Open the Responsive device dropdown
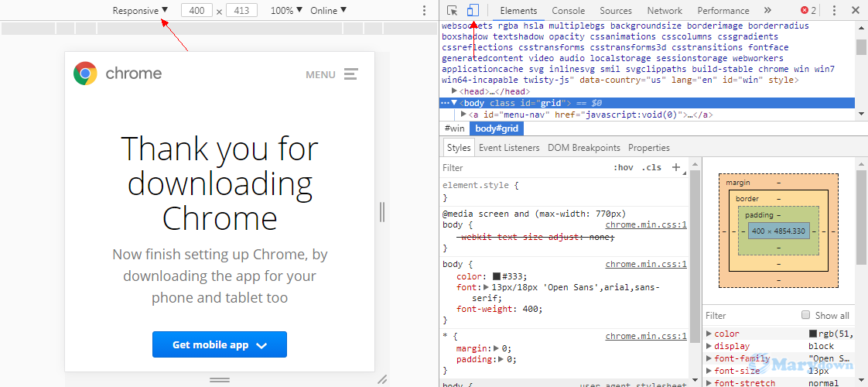Image resolution: width=868 pixels, height=387 pixels. (140, 11)
